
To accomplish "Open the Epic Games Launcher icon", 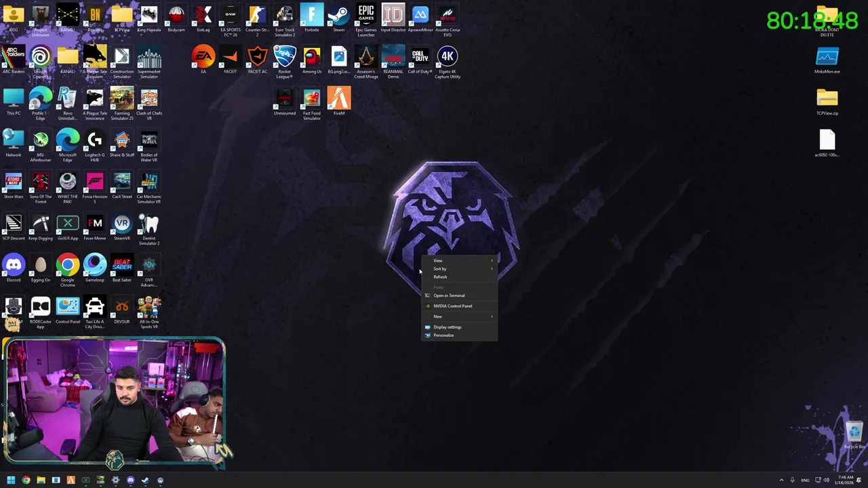I will click(366, 21).
